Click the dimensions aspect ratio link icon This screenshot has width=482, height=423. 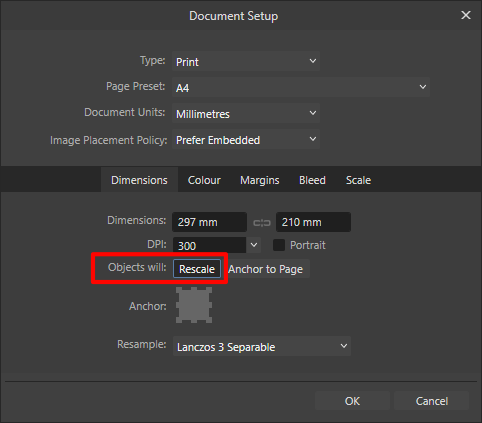pyautogui.click(x=262, y=223)
